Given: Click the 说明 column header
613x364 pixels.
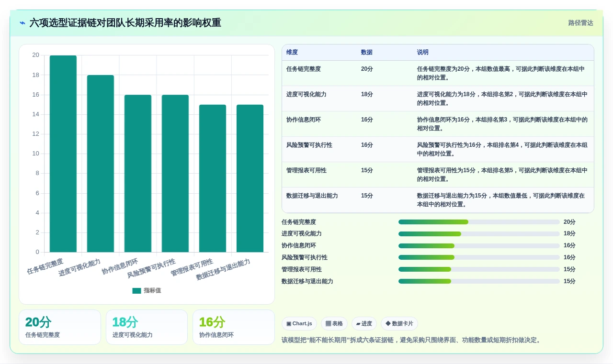Looking at the screenshot, I should pyautogui.click(x=423, y=52).
